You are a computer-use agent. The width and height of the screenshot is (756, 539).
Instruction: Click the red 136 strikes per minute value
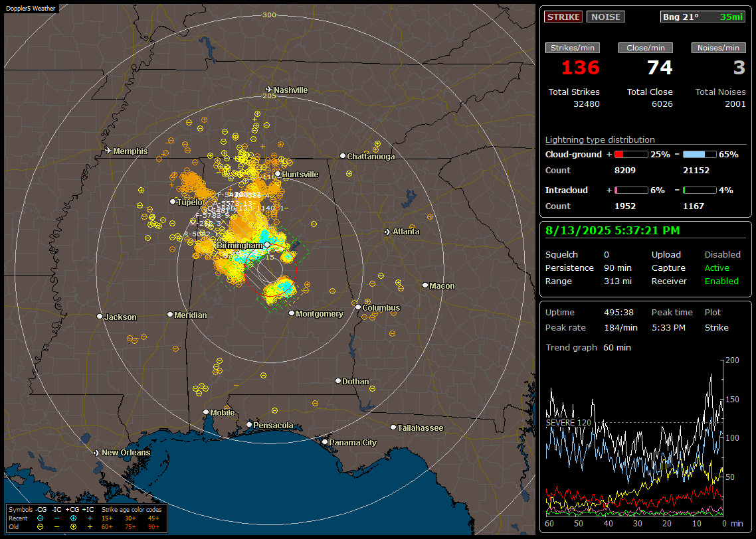(x=580, y=68)
